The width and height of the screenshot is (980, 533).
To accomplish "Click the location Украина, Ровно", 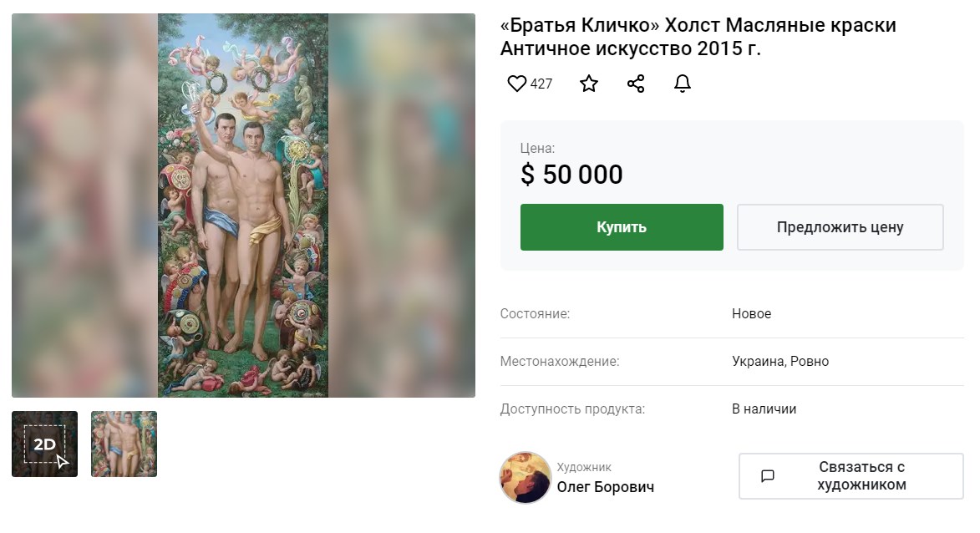I will [x=780, y=361].
